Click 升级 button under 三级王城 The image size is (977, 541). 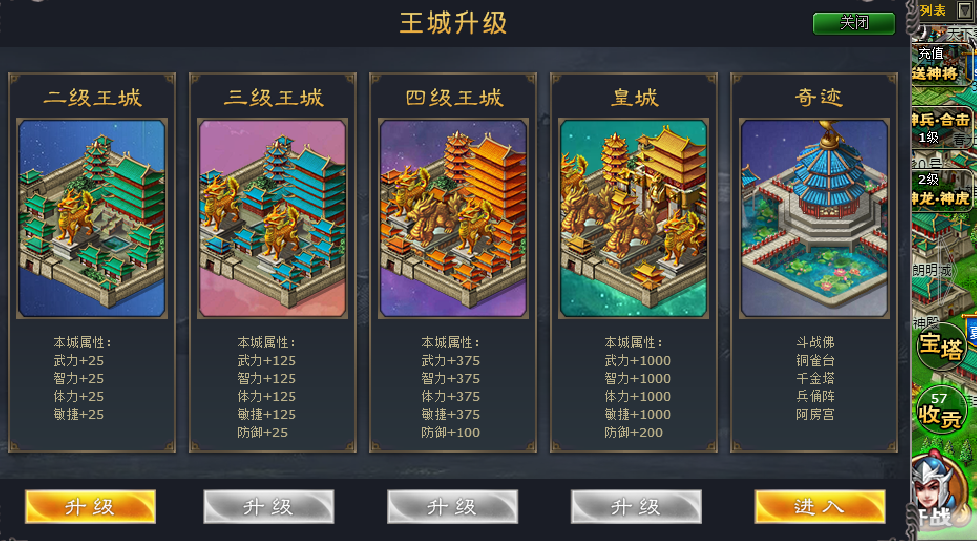pyautogui.click(x=269, y=506)
